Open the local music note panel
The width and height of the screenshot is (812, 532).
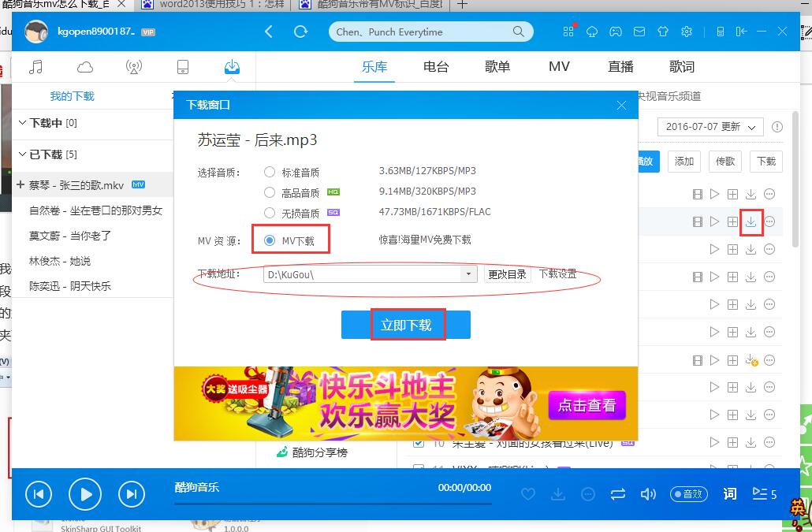(x=35, y=67)
